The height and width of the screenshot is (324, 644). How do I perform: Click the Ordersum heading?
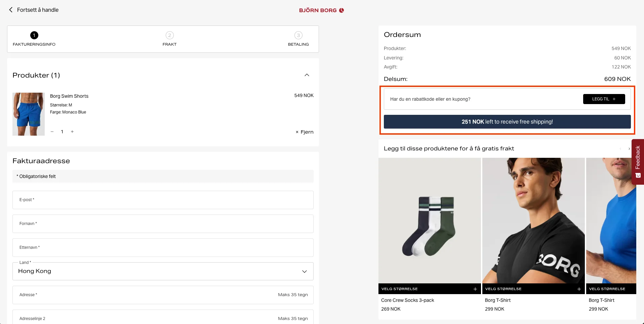pyautogui.click(x=402, y=35)
